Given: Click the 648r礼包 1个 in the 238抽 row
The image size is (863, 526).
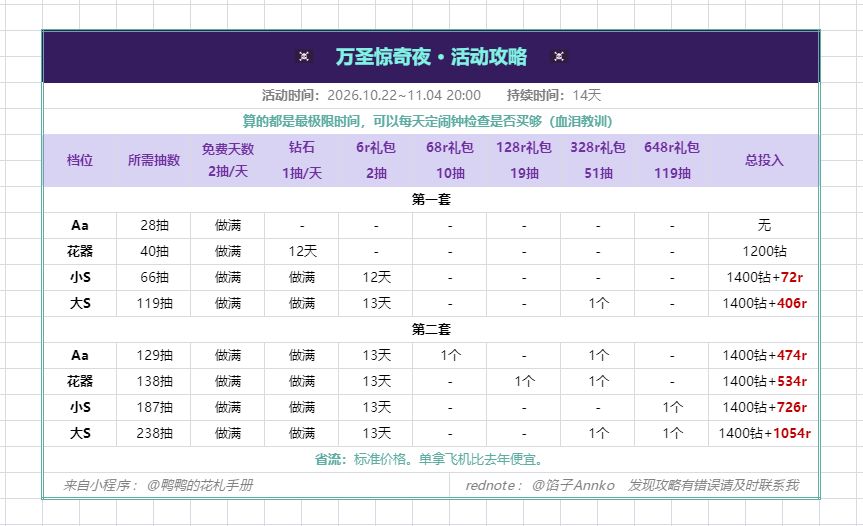Looking at the screenshot, I should click(x=672, y=433).
